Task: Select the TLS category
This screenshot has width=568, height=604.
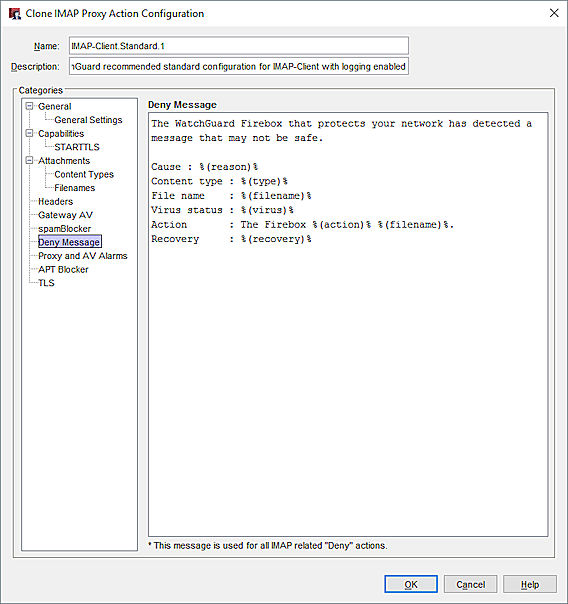Action: [x=46, y=283]
